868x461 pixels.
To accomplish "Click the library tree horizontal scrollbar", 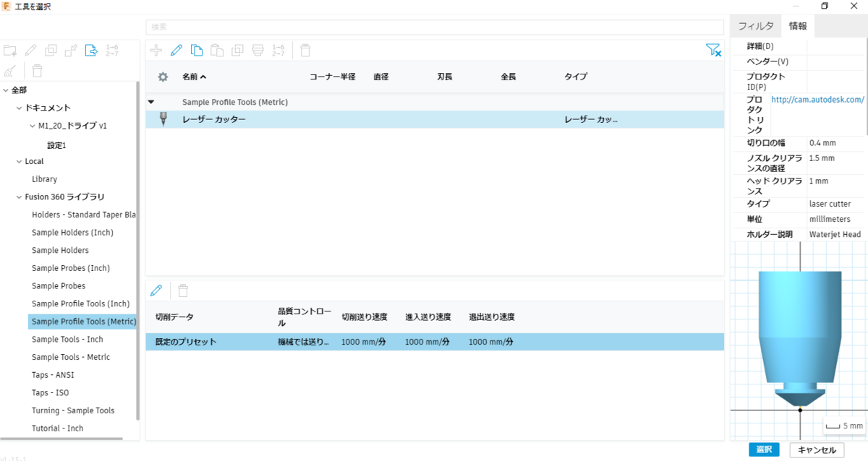I will [61, 439].
